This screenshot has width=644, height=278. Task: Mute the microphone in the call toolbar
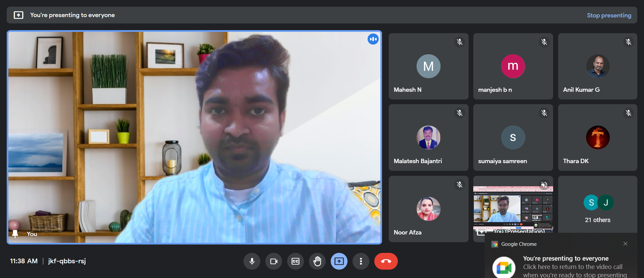coord(252,261)
